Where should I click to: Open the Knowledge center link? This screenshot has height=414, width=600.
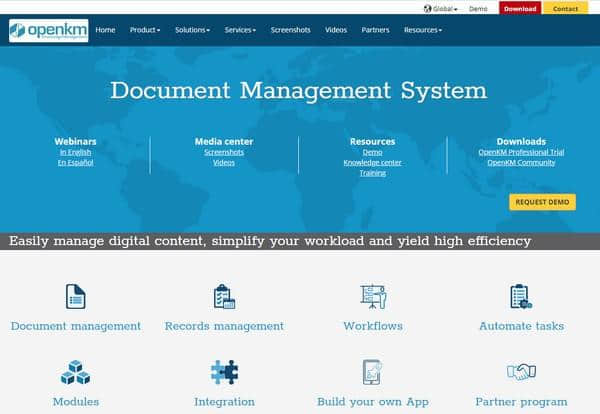[372, 163]
